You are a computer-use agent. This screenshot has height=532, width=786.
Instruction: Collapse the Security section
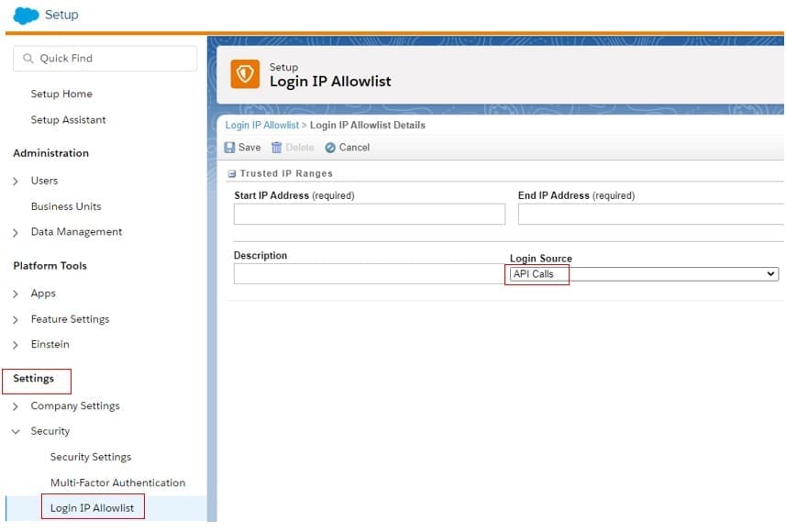click(16, 432)
